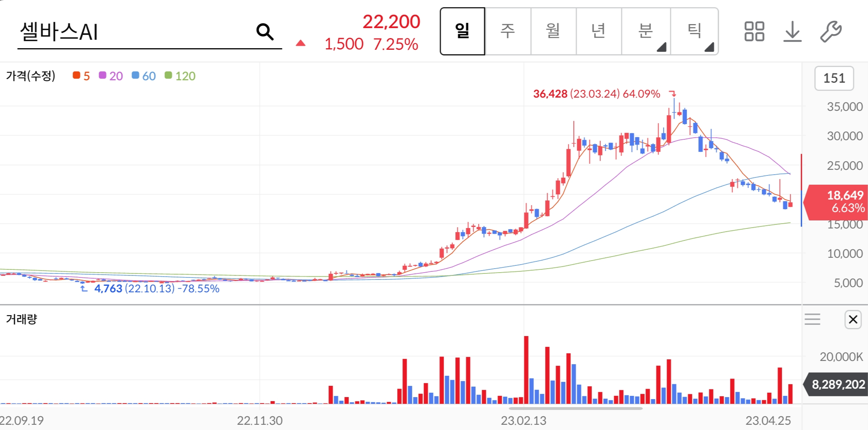Toggle the 60-day moving average legend
The width and height of the screenshot is (868, 430).
pos(144,76)
